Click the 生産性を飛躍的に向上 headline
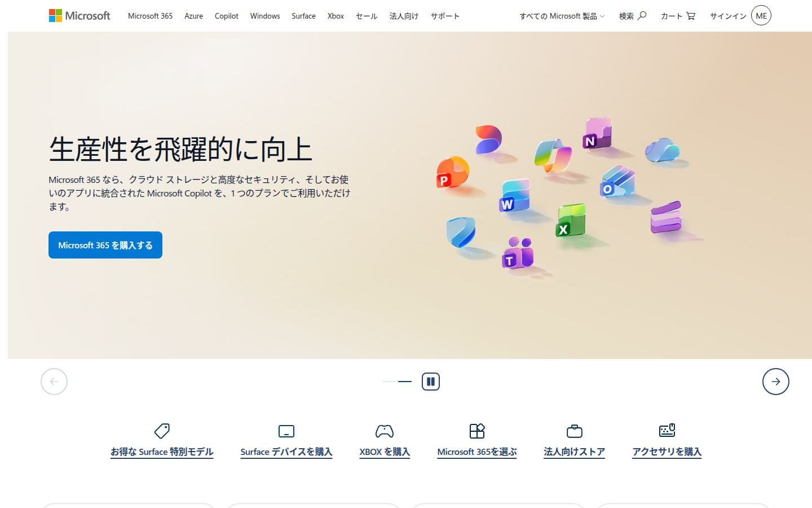The width and height of the screenshot is (812, 508). (x=180, y=149)
